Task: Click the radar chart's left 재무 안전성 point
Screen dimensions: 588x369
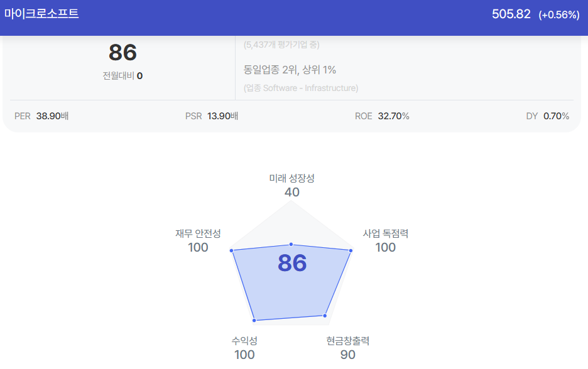Action: click(231, 250)
